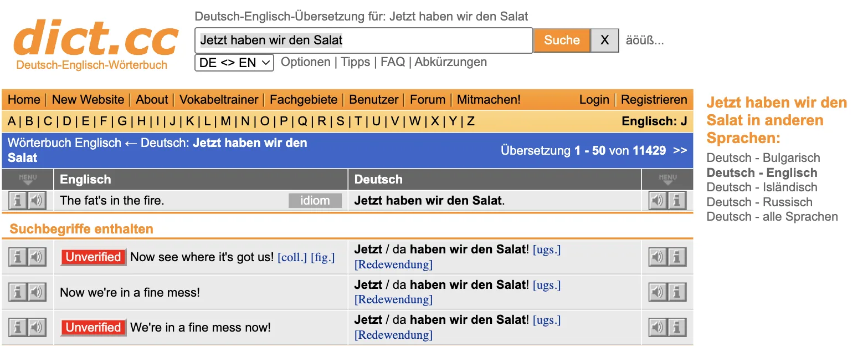This screenshot has width=868, height=346.
Task: Click left info icon in "Now see where it's got us!" row
Action: coord(18,257)
